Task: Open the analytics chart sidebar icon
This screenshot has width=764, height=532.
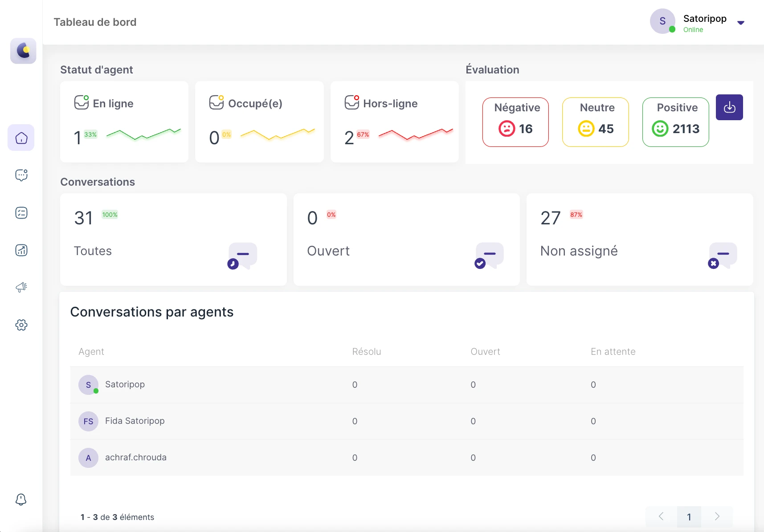Action: click(x=21, y=250)
